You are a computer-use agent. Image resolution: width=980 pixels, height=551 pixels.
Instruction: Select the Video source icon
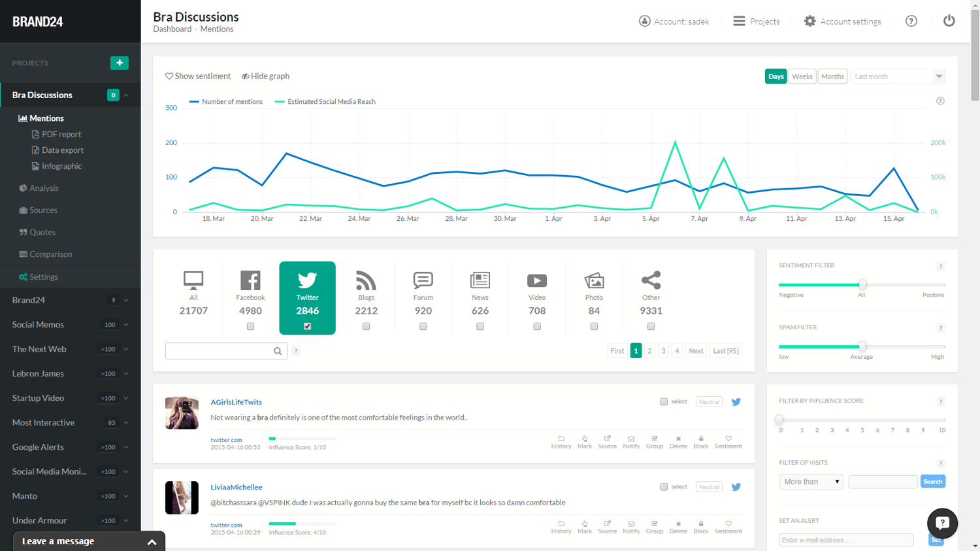coord(536,280)
